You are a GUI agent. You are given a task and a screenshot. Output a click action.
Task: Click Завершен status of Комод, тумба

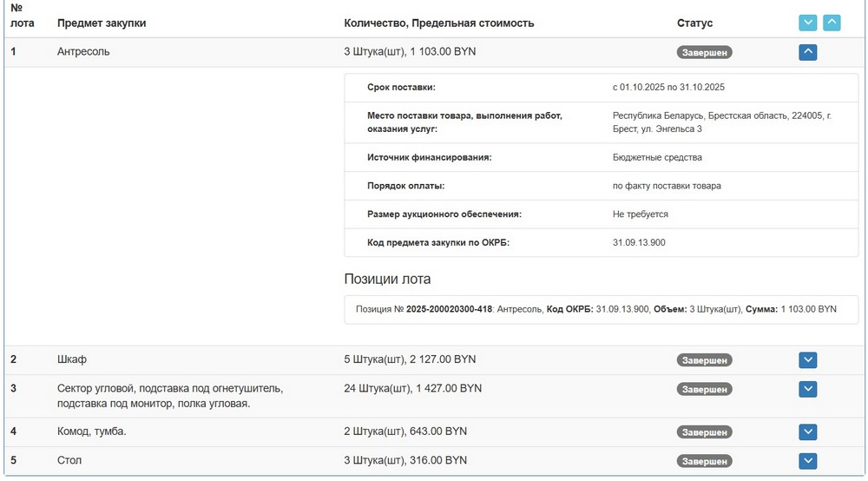tap(704, 432)
